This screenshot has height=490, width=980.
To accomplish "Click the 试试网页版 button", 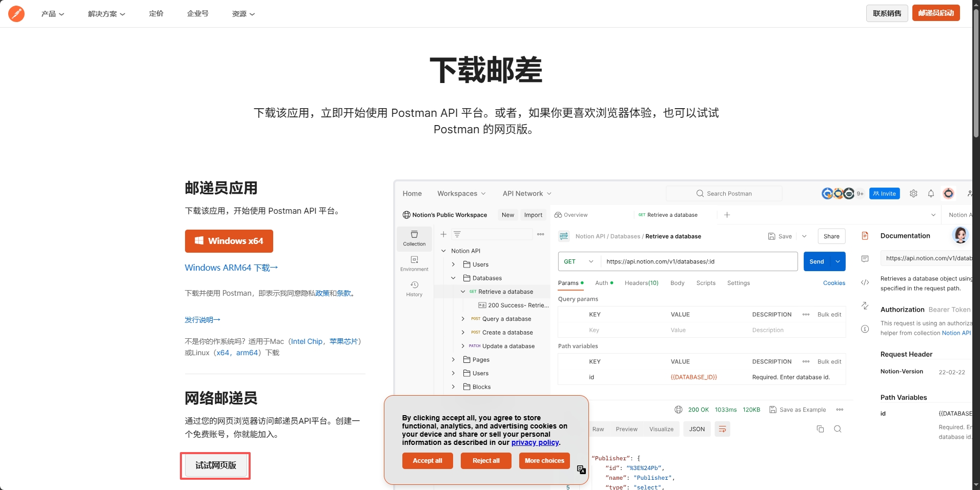I will [215, 465].
